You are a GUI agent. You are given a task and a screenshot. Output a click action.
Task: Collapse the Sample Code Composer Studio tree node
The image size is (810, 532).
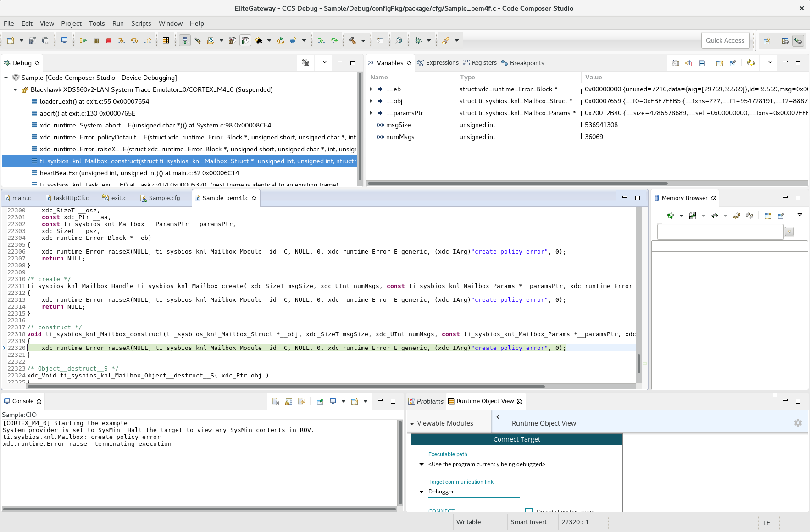(6, 78)
